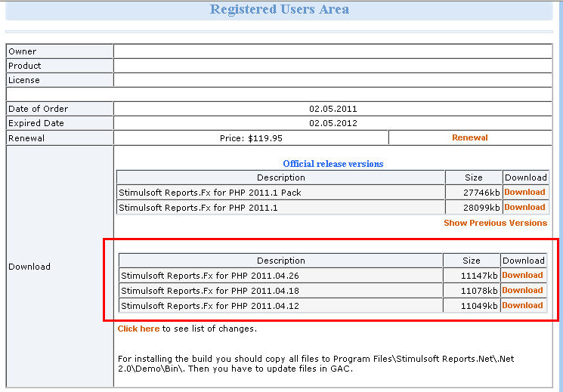
Task: Select the Expired Date value 02.05.2012
Action: coord(333,123)
